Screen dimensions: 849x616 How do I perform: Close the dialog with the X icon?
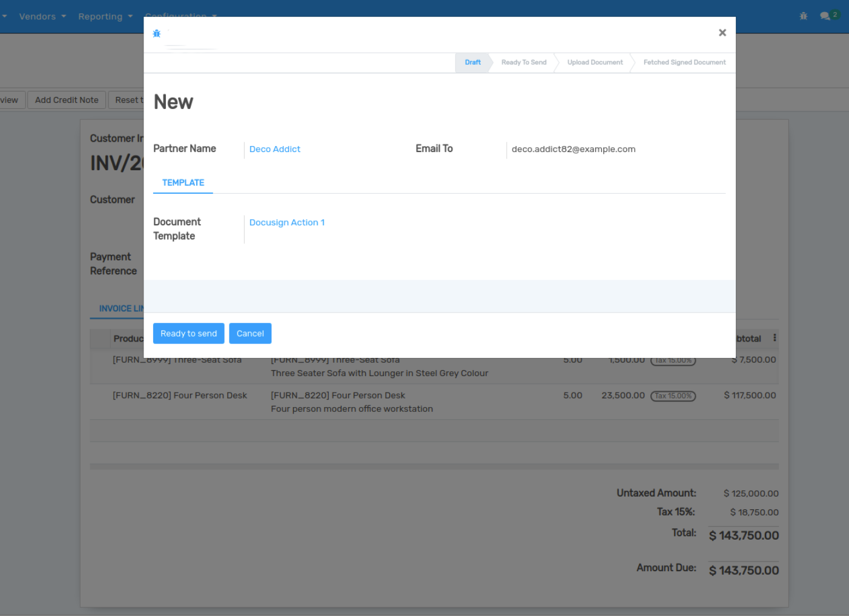coord(722,33)
